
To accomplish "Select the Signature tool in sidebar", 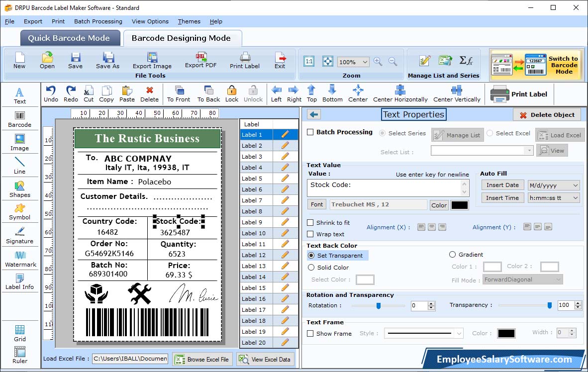I will (19, 236).
